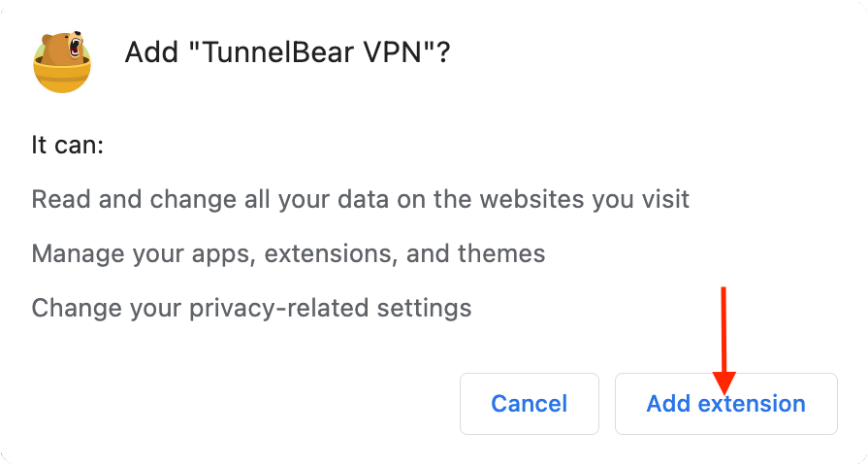Screen dimensions: 868x466
Task: Click the red arrow pointing downward
Action: (x=723, y=340)
